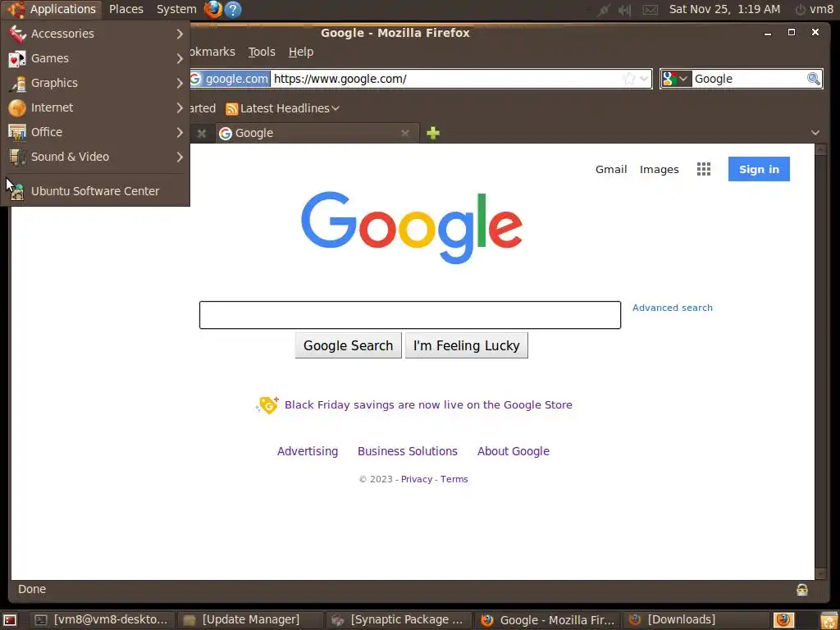Open the list all tabs dropdown

[815, 132]
